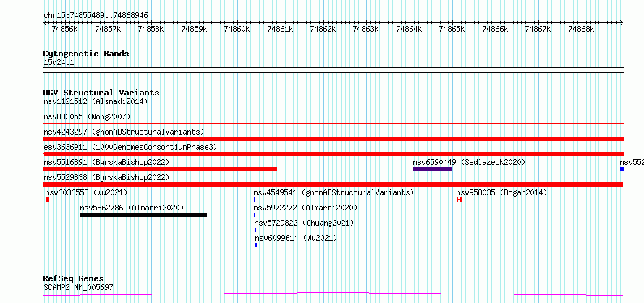Click the black nsv5862786 variant bar

pos(144,215)
